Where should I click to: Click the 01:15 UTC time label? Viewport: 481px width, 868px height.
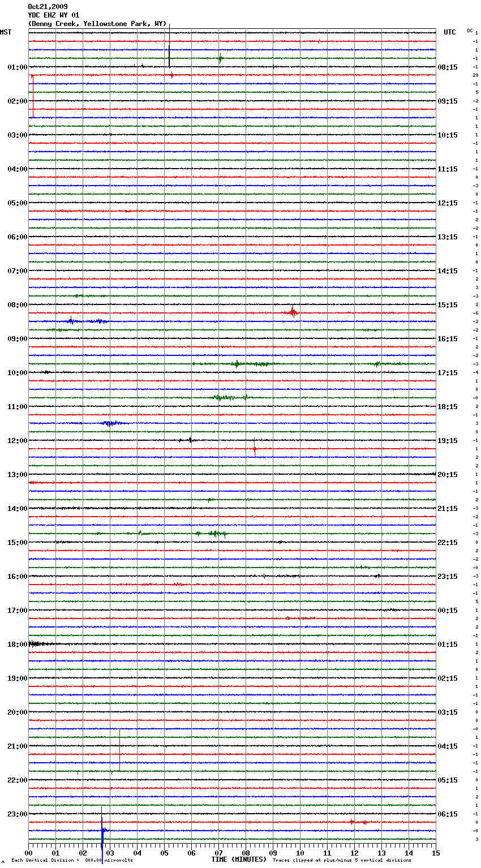tap(448, 644)
